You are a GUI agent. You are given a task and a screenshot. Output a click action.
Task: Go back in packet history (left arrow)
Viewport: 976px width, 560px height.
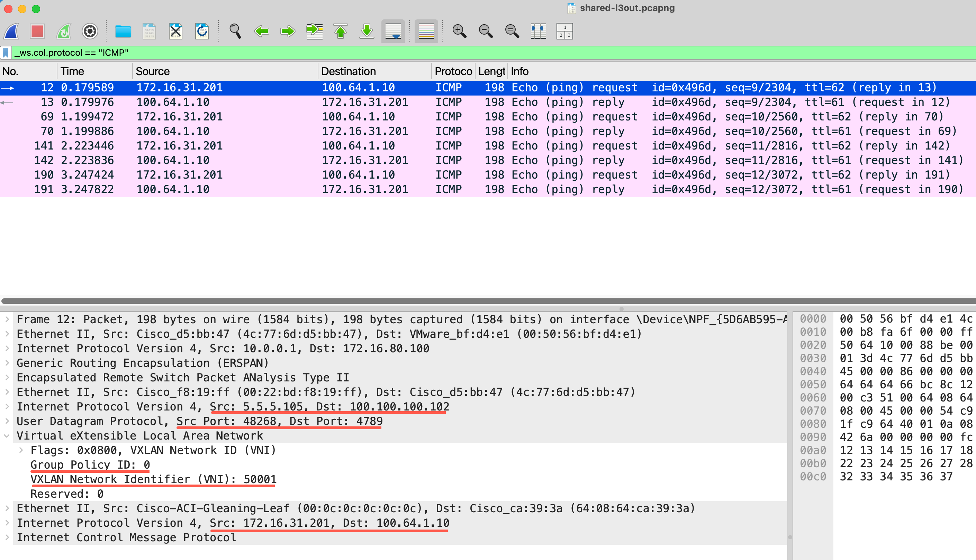click(x=262, y=31)
